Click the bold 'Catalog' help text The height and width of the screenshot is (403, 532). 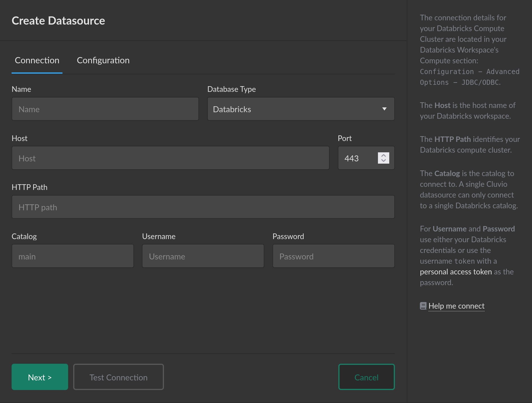coord(447,174)
